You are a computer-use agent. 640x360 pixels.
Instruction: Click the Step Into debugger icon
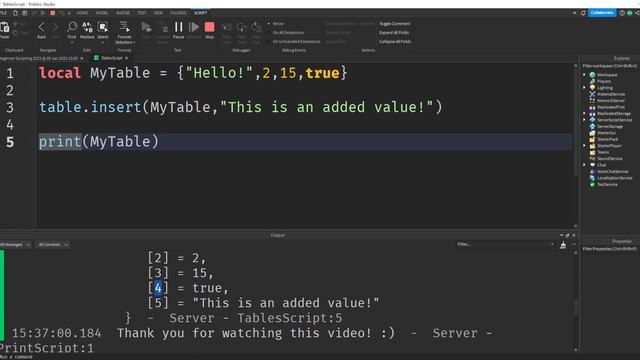[x=227, y=27]
